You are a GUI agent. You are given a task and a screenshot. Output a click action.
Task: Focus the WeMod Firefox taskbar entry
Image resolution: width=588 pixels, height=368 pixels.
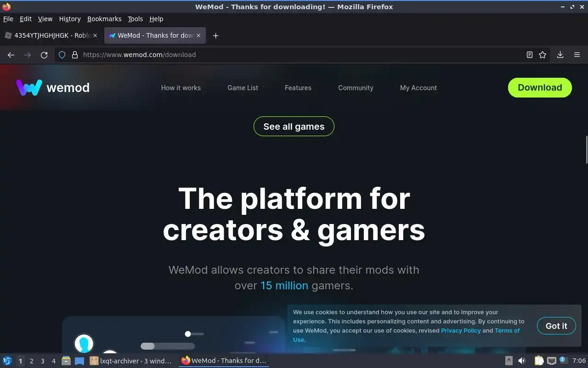(x=224, y=361)
